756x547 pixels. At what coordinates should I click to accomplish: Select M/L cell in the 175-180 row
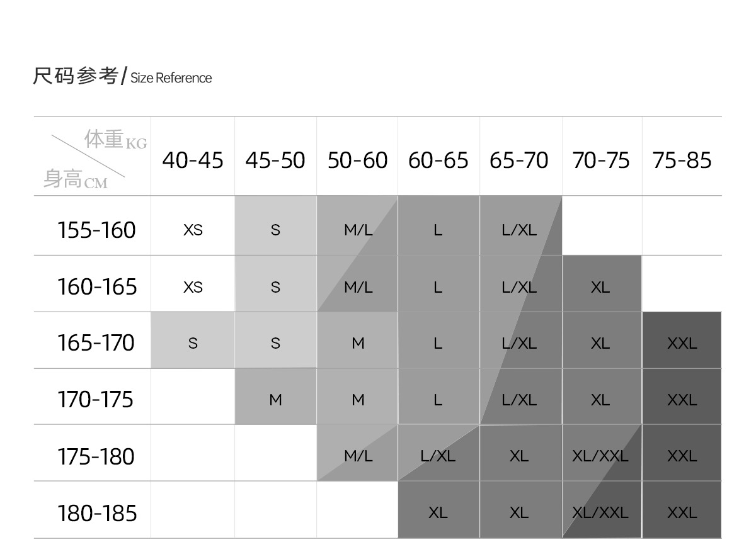pos(357,456)
